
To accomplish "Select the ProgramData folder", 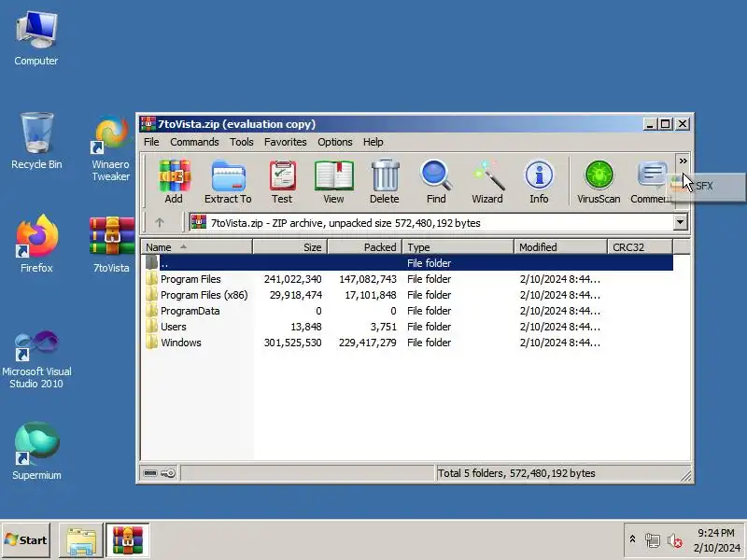I will tap(407, 311).
